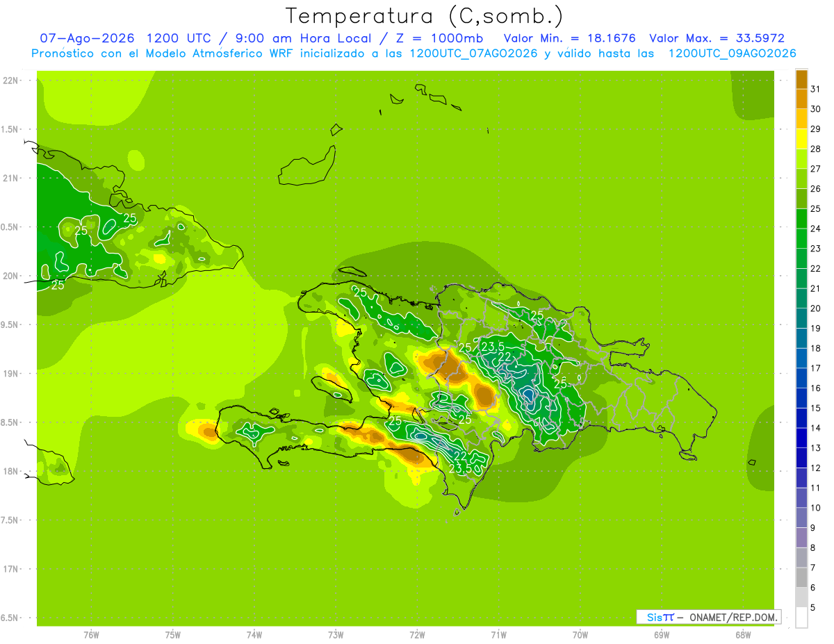
Task: Click the color scale label '20'
Action: coord(815,308)
